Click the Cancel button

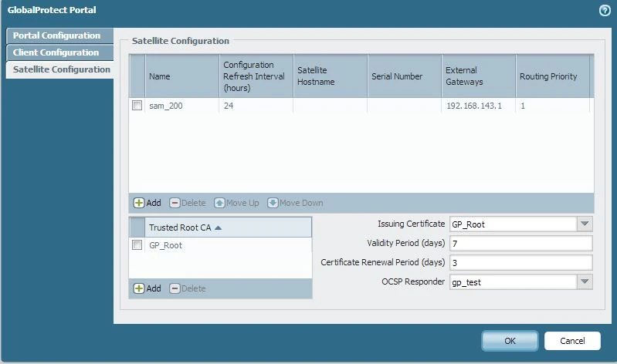(572, 341)
